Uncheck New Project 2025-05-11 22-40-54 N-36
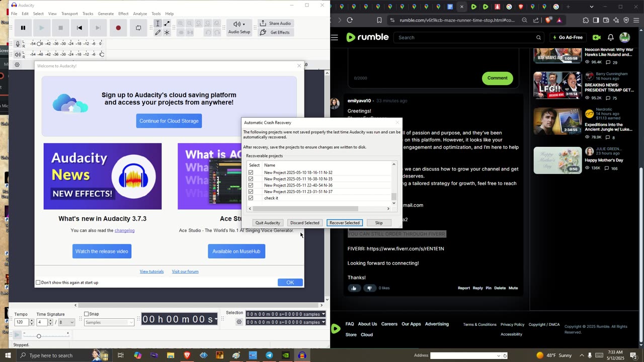644x362 pixels. coord(251,185)
